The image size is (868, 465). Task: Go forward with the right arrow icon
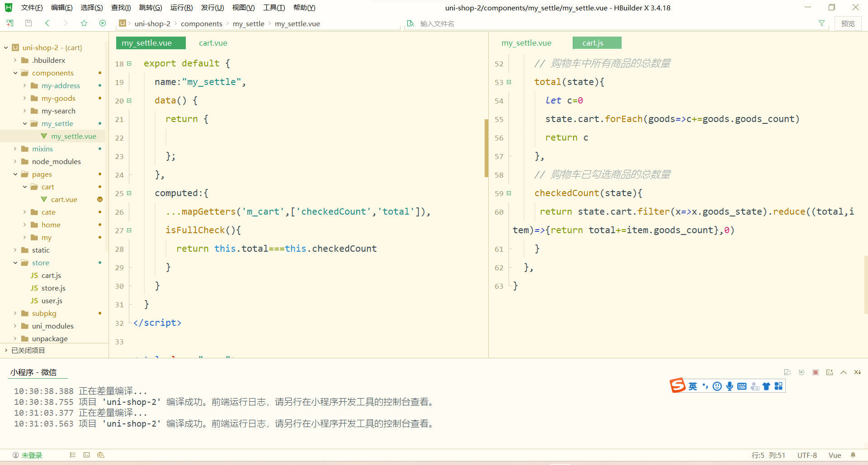[x=66, y=23]
